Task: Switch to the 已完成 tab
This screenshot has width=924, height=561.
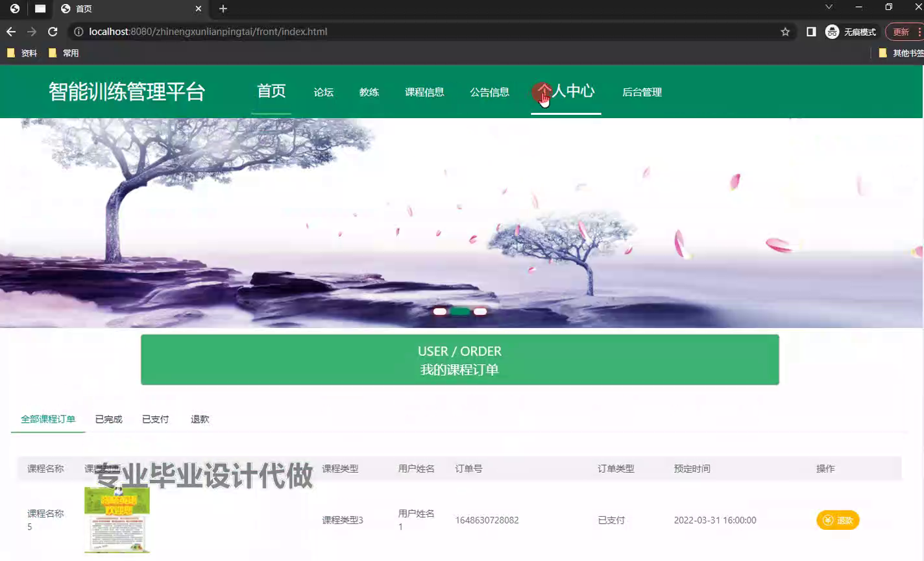Action: 108,419
